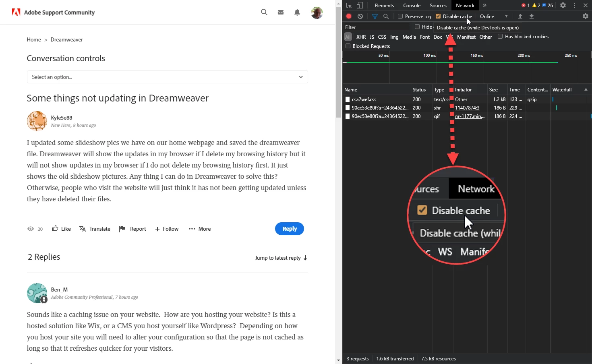Filter requests by Doc
Viewport: 592px width, 364px height.
point(438,37)
